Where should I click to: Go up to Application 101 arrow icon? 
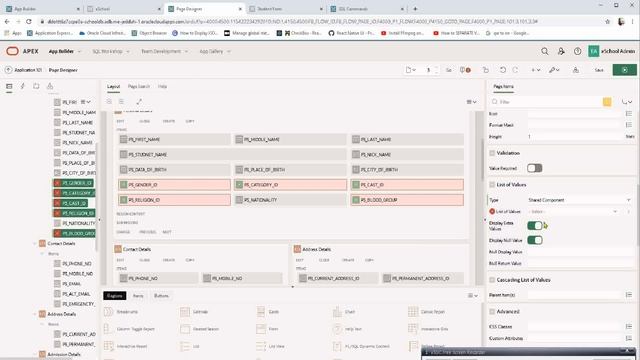(8, 70)
